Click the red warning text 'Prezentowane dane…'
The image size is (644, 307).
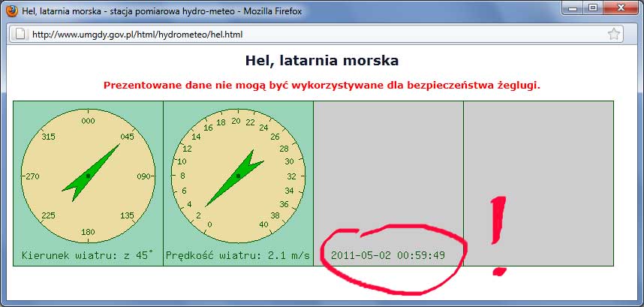(x=322, y=86)
